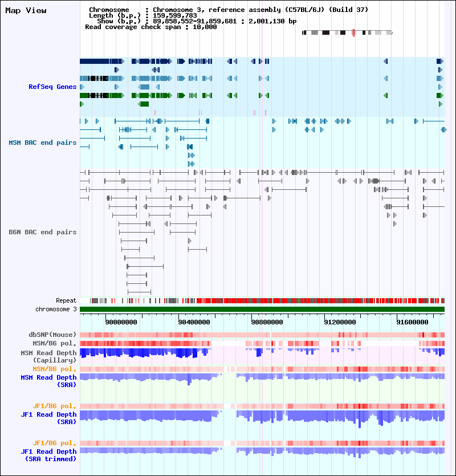The height and width of the screenshot is (476, 456).
Task: Click the gray MSM/B6 pol. label
Action: point(55,343)
